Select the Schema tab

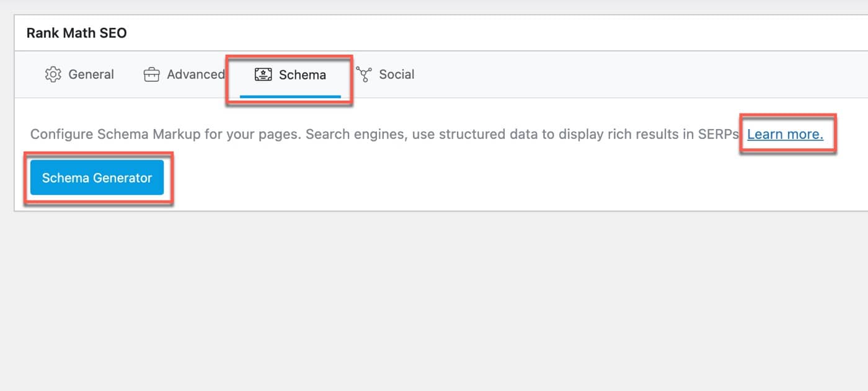point(290,74)
